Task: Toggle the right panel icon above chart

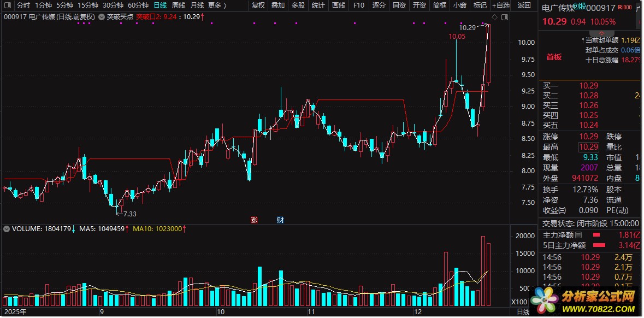Action: (x=505, y=17)
